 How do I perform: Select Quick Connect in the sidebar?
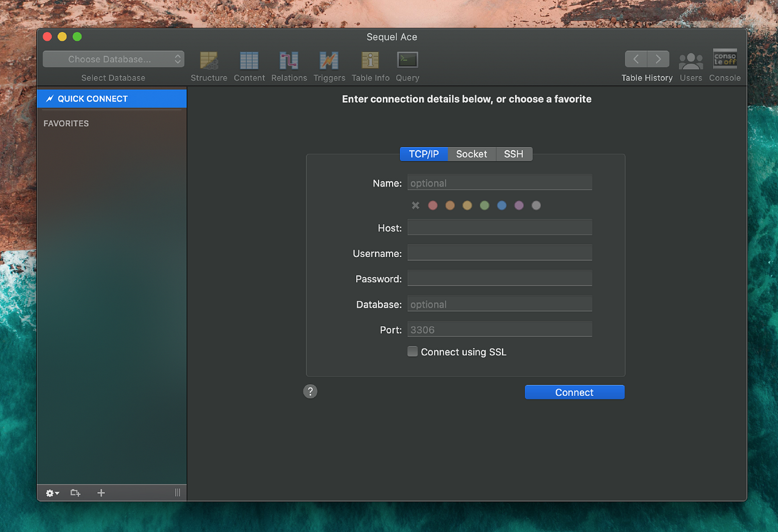[x=112, y=98]
